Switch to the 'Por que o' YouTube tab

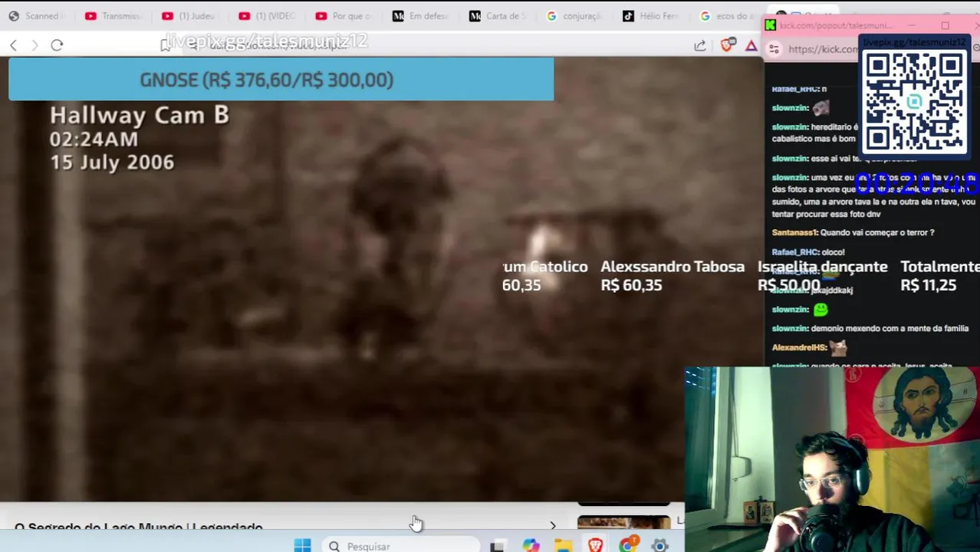pyautogui.click(x=345, y=16)
